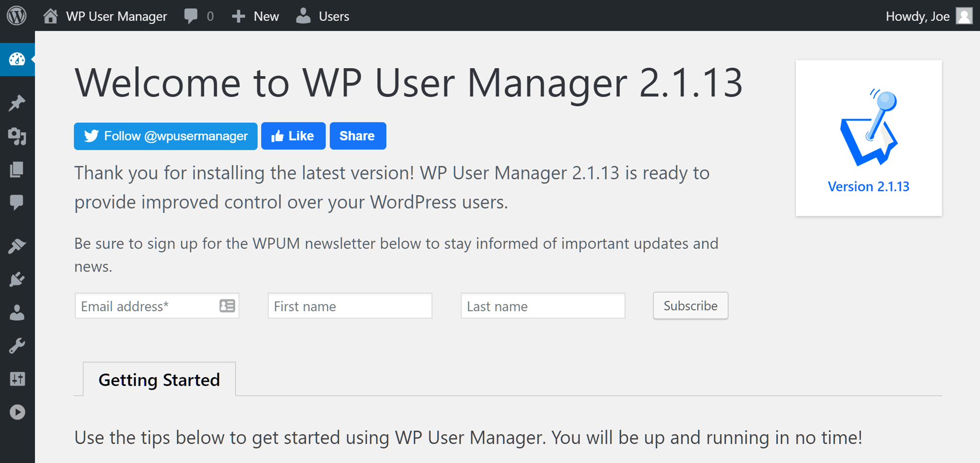The height and width of the screenshot is (463, 980).
Task: Select the Getting Started tab
Action: [159, 379]
